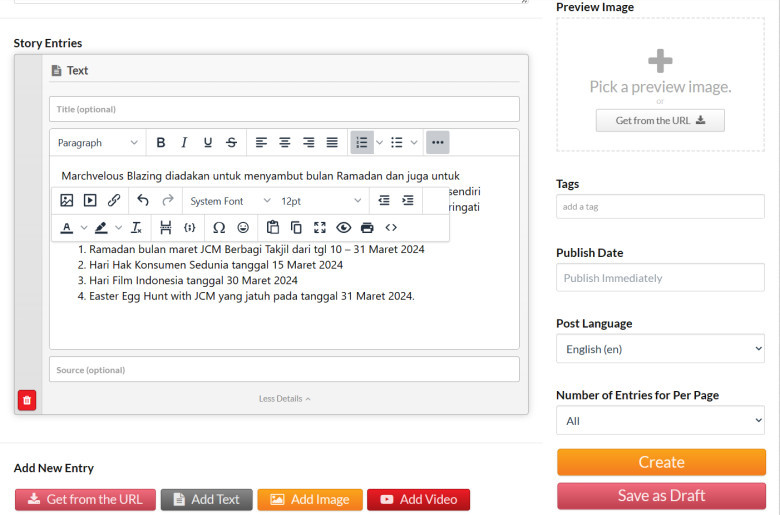Screen dimensions: 780x515
Task: Toggle strikethrough formatting
Action: pos(231,143)
